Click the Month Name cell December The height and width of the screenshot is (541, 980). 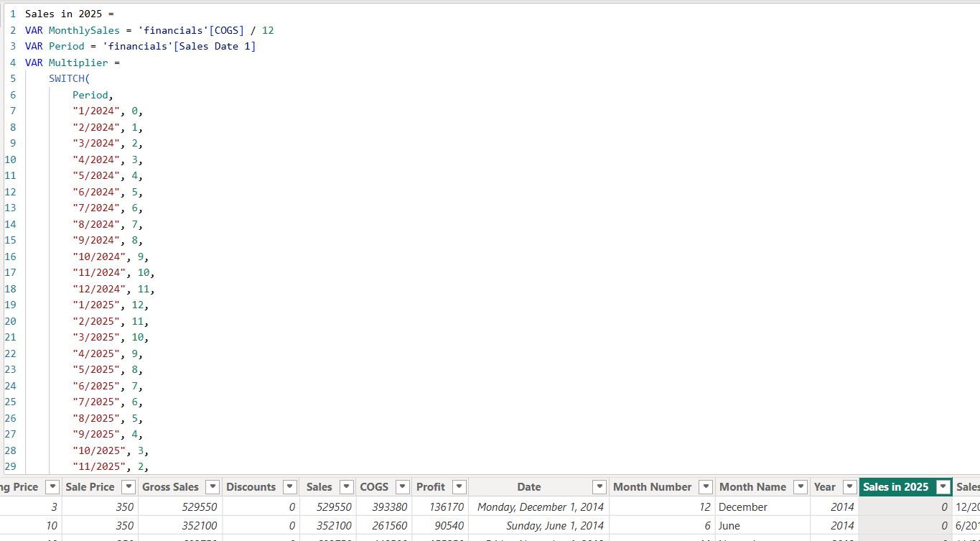click(763, 507)
